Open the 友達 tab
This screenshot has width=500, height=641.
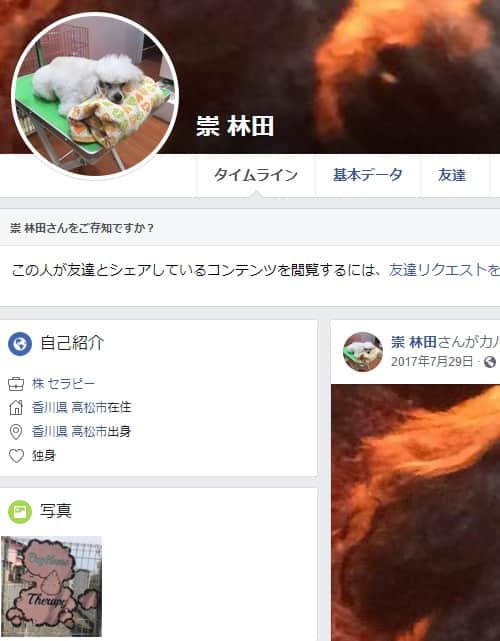tap(452, 175)
